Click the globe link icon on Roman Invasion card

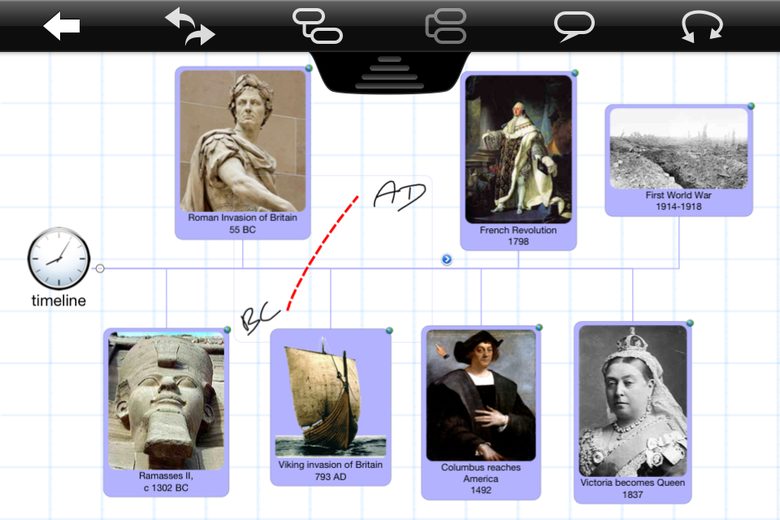(309, 68)
